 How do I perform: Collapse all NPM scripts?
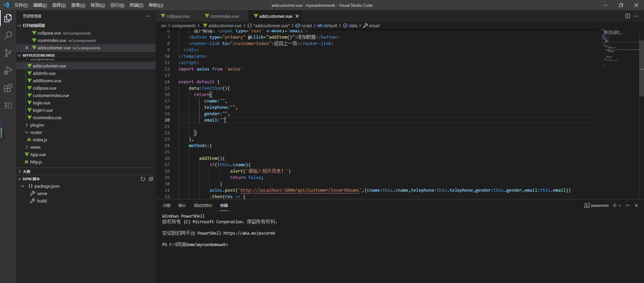pyautogui.click(x=151, y=179)
